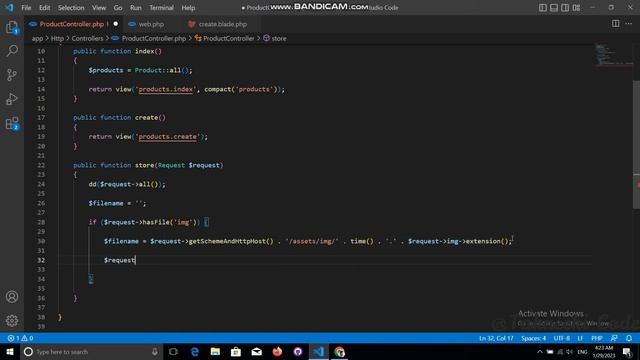This screenshot has height=360, width=640.
Task: Open the View menu
Action: [x=99, y=8]
